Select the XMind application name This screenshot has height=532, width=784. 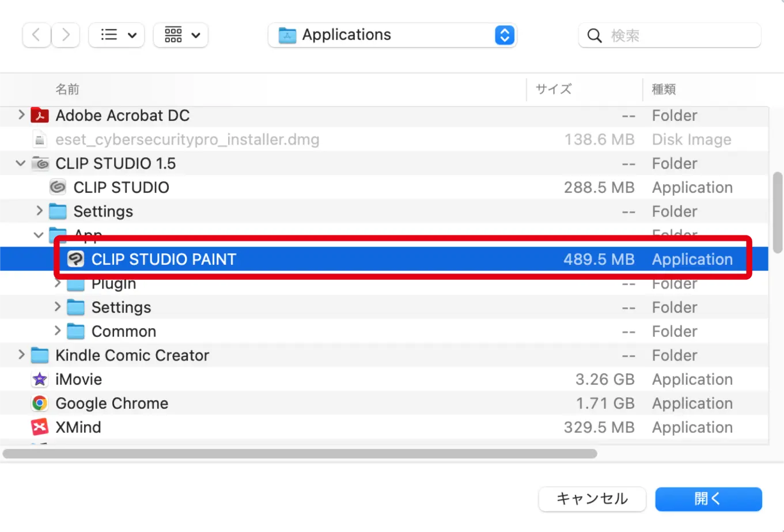click(78, 428)
